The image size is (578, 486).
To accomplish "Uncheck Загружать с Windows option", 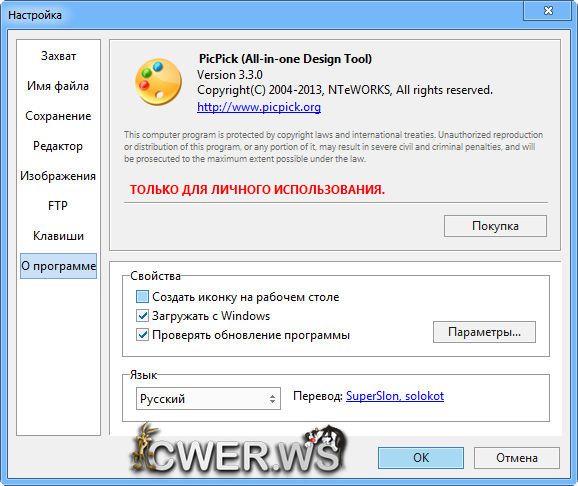I will click(x=142, y=316).
